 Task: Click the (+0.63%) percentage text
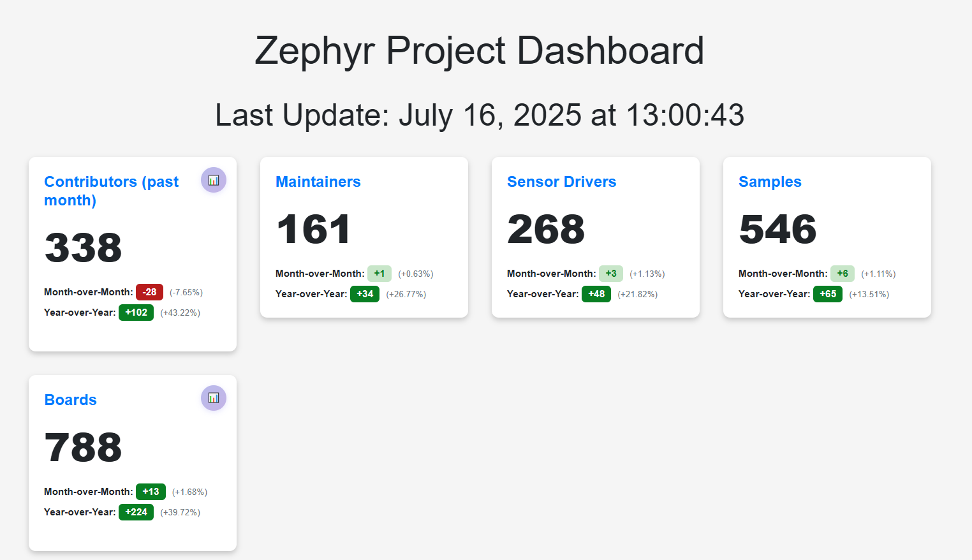[416, 274]
